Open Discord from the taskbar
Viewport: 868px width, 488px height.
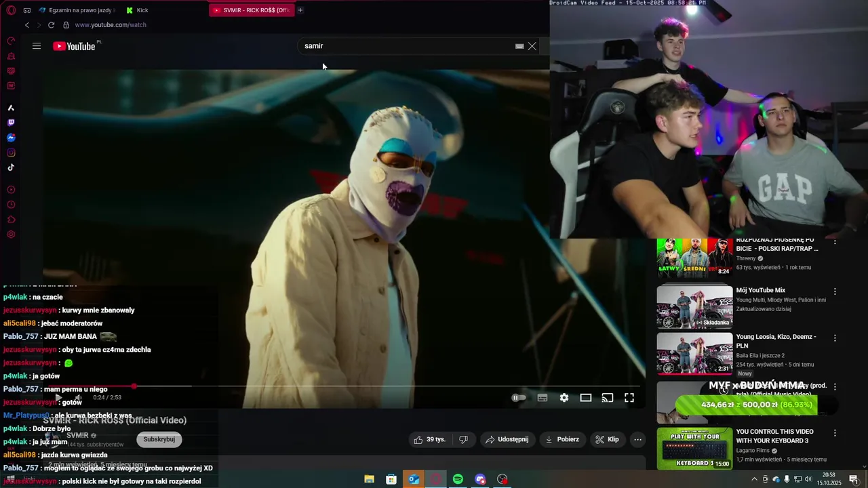(480, 479)
